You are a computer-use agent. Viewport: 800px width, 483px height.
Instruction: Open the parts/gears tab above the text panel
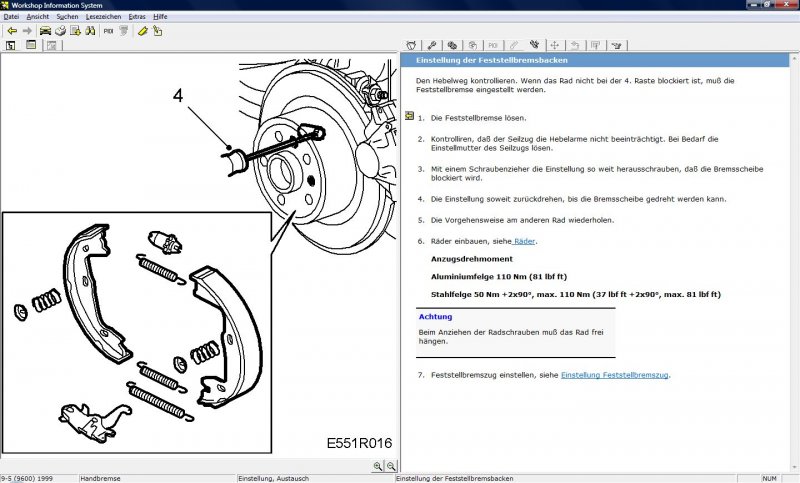tap(452, 45)
